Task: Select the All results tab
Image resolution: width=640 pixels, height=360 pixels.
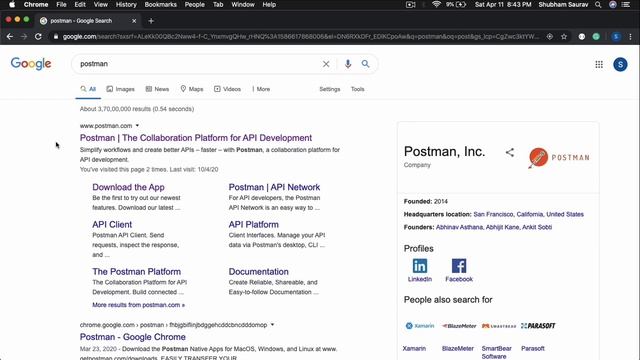Action: click(88, 89)
